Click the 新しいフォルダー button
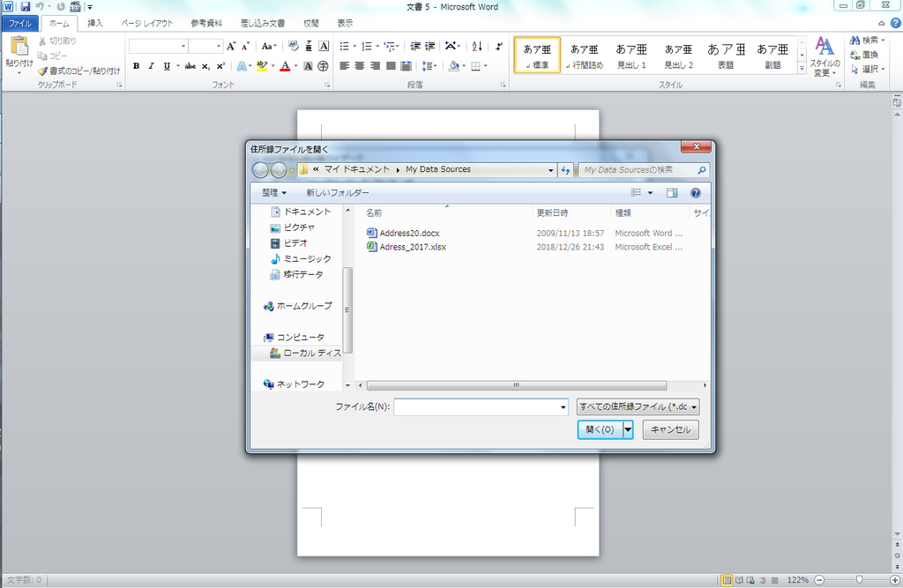 (x=338, y=193)
